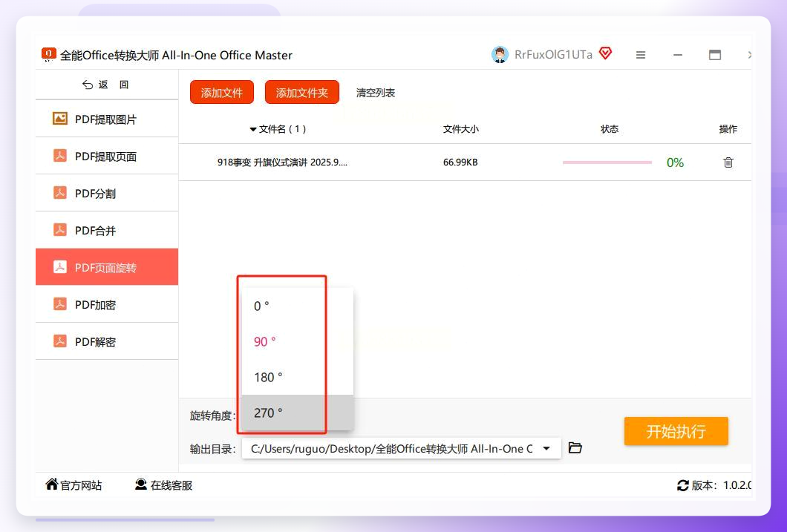The image size is (787, 532).
Task: Click the PDF加密 icon
Action: (x=60, y=304)
